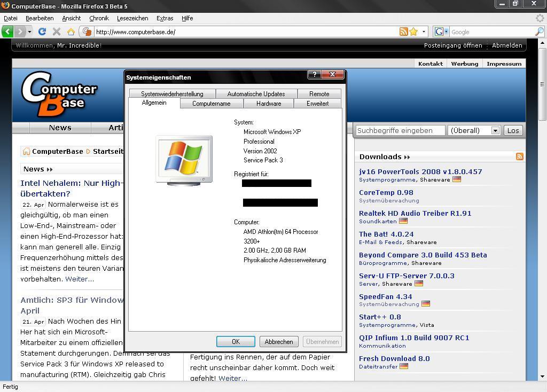
Task: Open Beyond Compare 3.0 Build 453 Beta link
Action: (423, 255)
